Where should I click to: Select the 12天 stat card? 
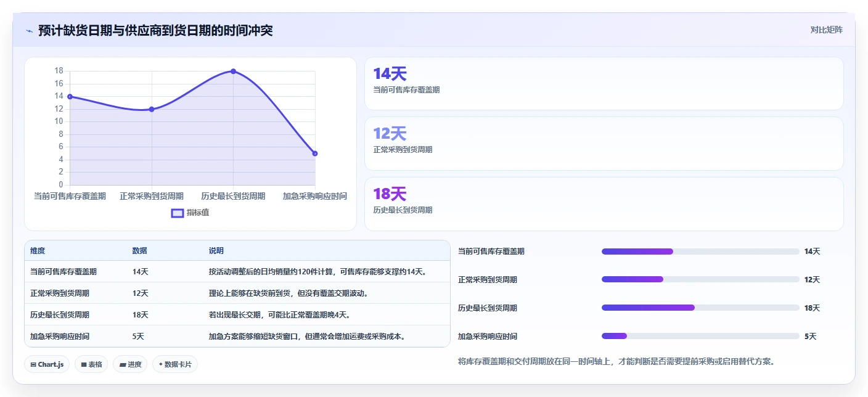click(x=604, y=144)
